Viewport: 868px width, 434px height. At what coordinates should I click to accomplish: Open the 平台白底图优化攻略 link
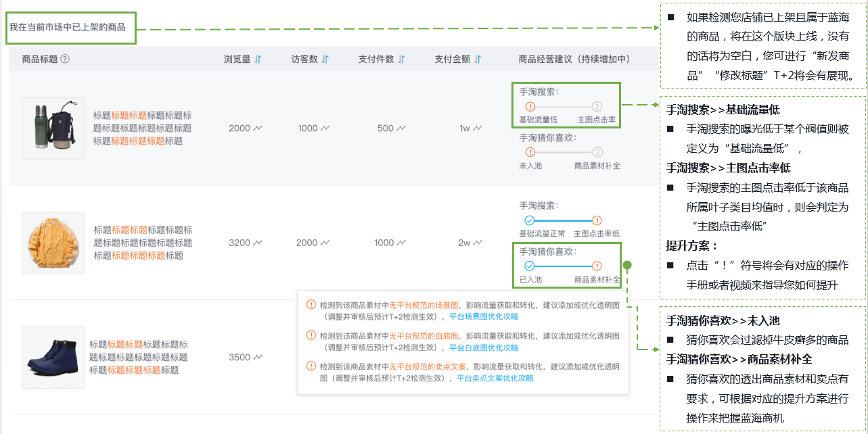pos(483,347)
